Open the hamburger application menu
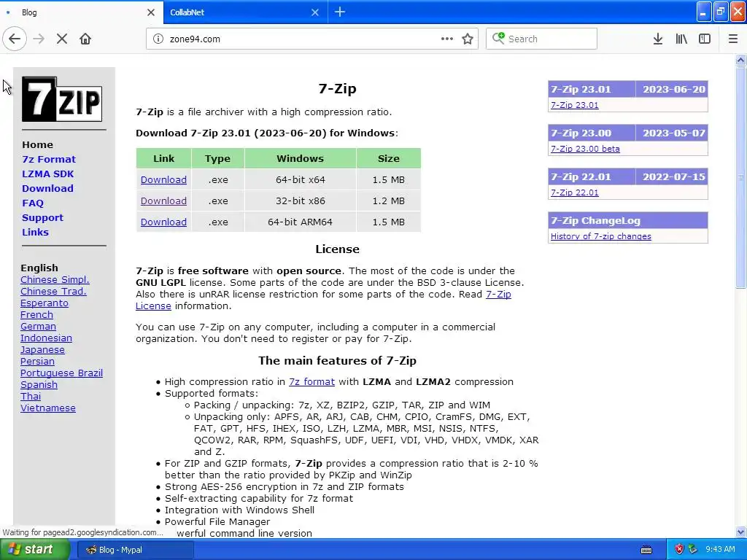This screenshot has height=560, width=747. tap(733, 39)
